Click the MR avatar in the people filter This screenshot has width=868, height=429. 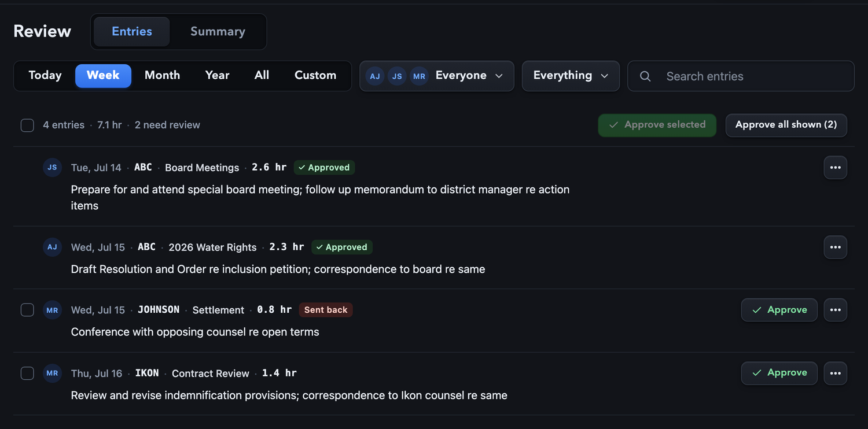[x=419, y=76]
